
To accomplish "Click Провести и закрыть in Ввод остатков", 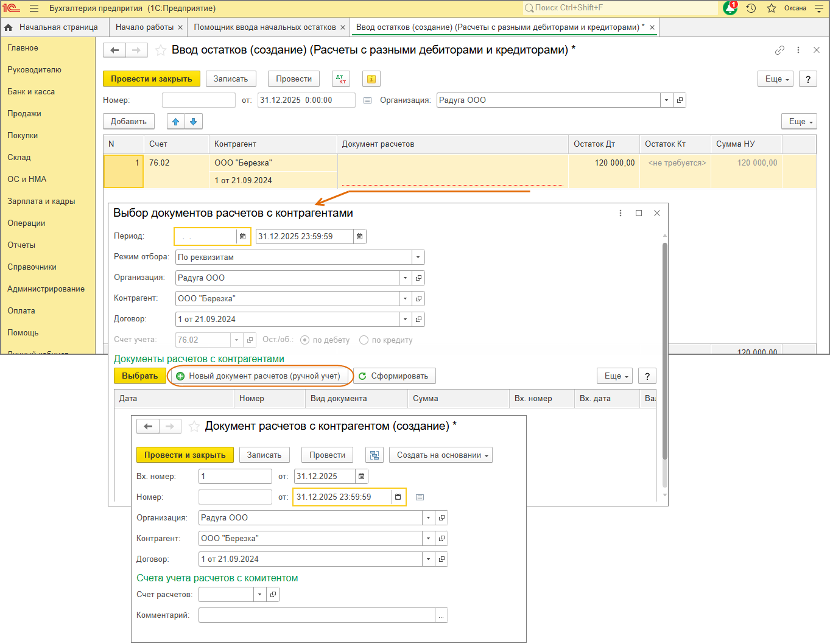I will 152,79.
